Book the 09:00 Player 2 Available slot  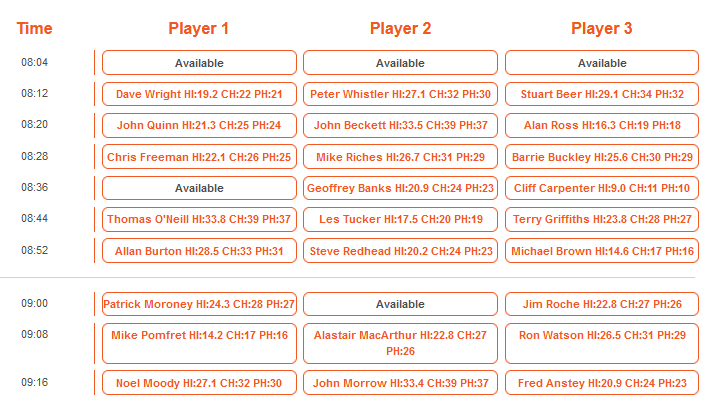(x=400, y=304)
